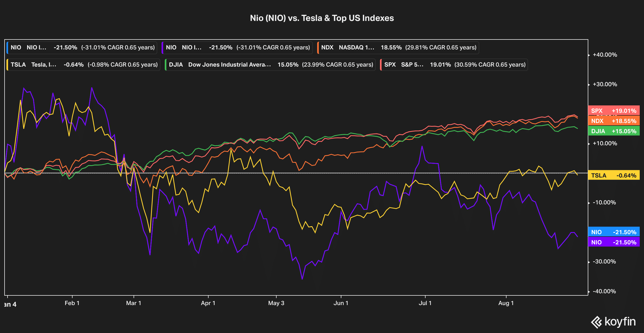Click the Feb 1 date label
644x333 pixels.
pyautogui.click(x=72, y=303)
